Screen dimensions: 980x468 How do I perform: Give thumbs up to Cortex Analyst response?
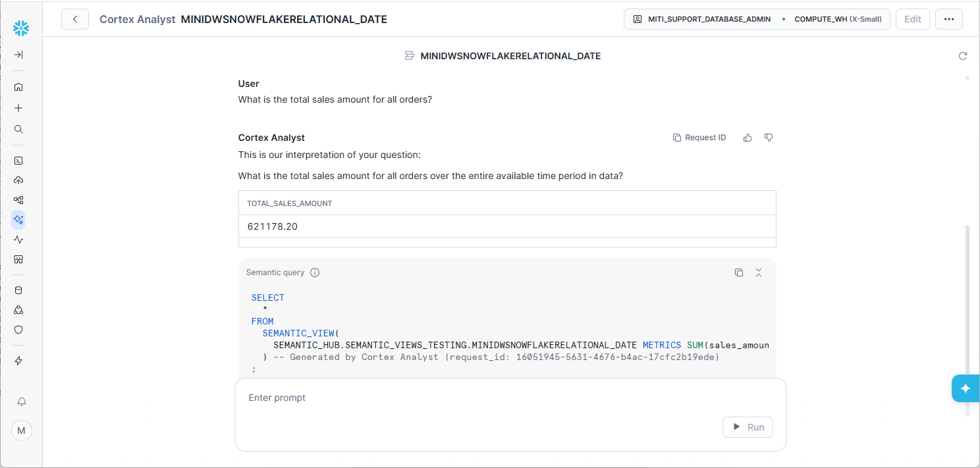[x=748, y=138]
